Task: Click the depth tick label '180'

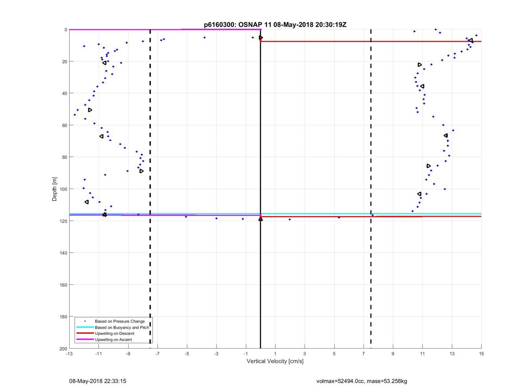Action: click(63, 317)
